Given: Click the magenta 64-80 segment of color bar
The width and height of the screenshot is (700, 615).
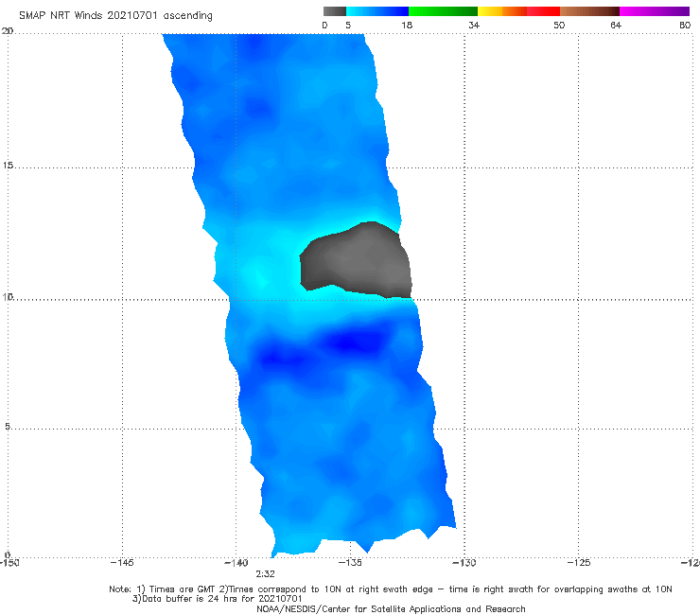Looking at the screenshot, I should pos(655,11).
